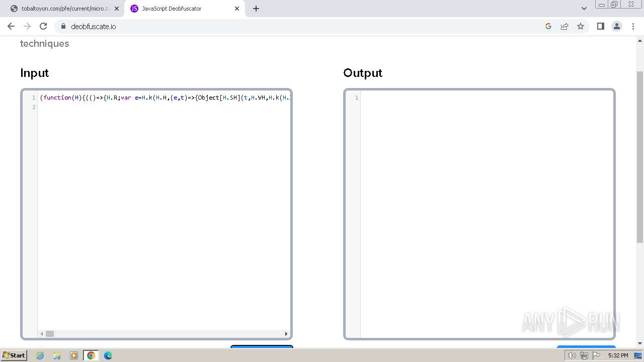Open Chrome profile avatar
This screenshot has width=644, height=362.
[x=617, y=26]
